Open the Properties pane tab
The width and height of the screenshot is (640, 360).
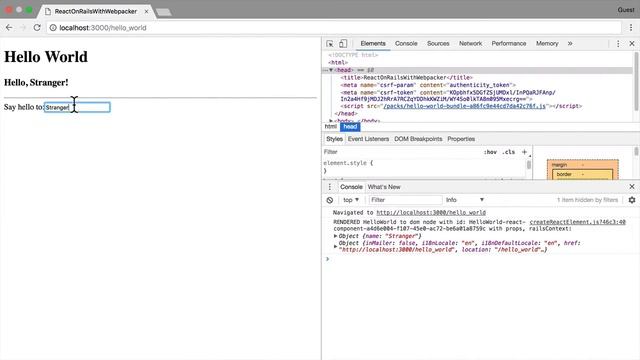click(x=461, y=139)
